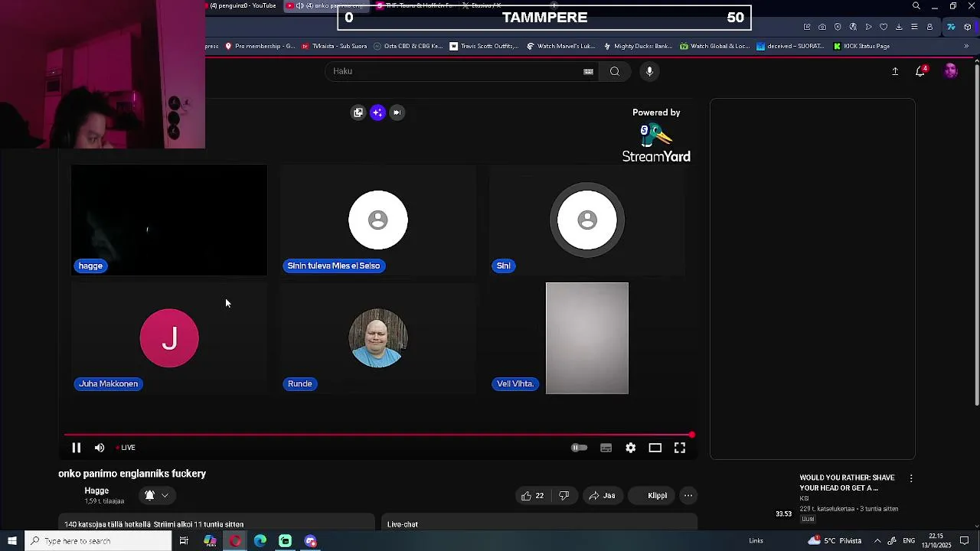Viewport: 980px width, 551px height.
Task: Click the Windows taskbar search box
Action: (98, 541)
